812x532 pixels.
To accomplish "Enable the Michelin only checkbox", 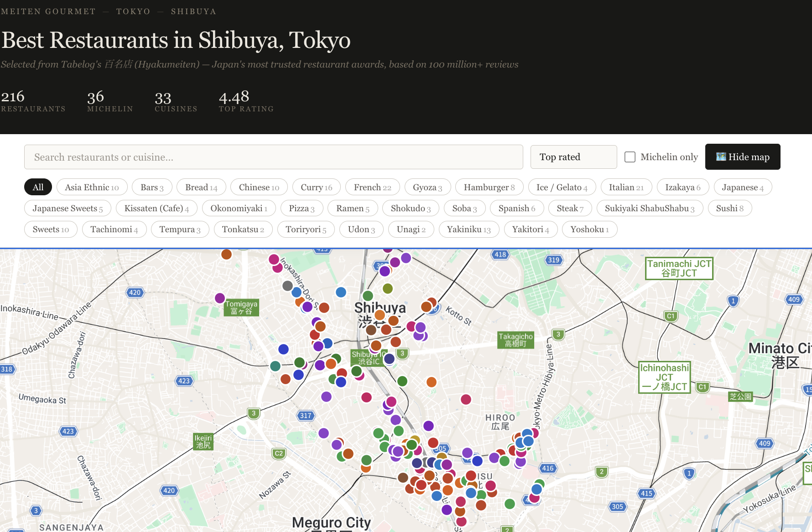I will coord(630,157).
